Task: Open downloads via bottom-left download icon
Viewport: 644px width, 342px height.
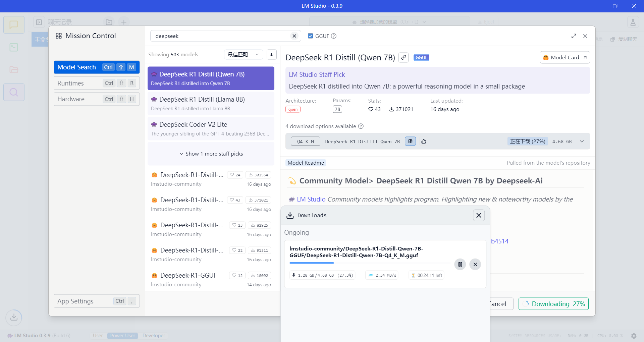Action: tap(14, 317)
